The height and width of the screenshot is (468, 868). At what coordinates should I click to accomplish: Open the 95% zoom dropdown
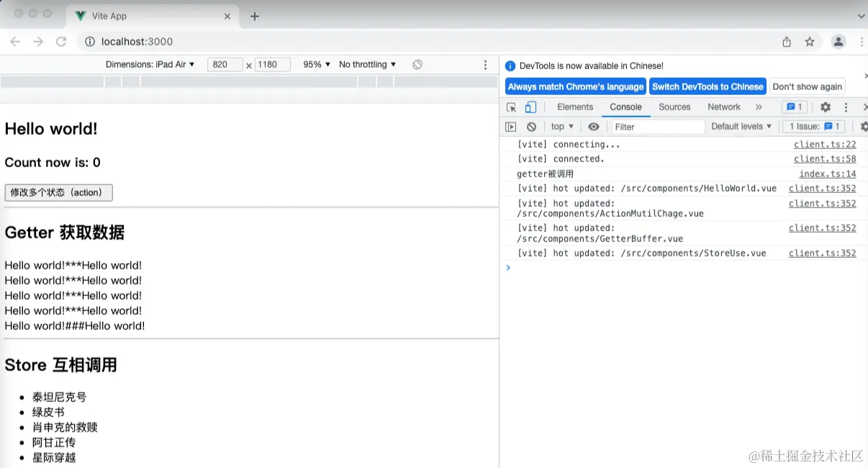pyautogui.click(x=317, y=65)
